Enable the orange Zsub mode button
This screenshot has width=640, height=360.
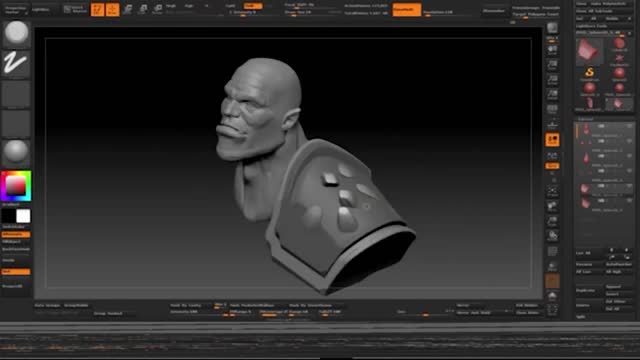point(253,6)
